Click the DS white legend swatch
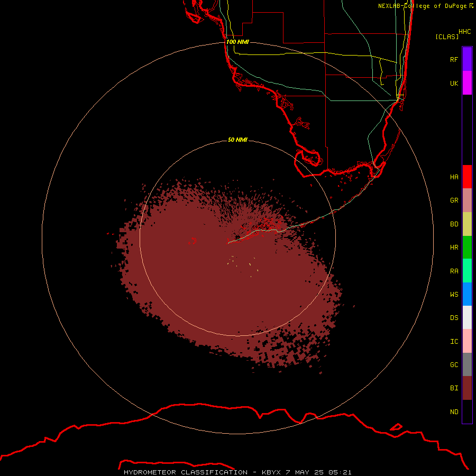The image size is (476, 476). tap(467, 317)
